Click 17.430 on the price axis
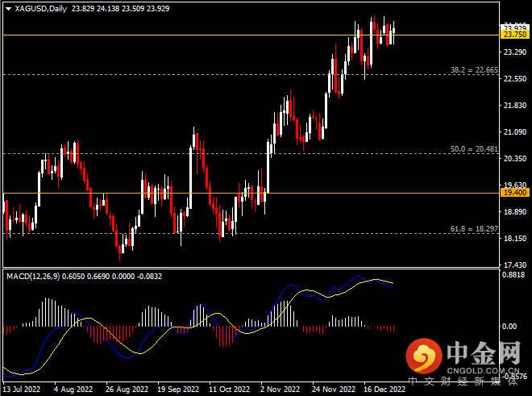Image resolution: width=532 pixels, height=396 pixels. (x=514, y=265)
